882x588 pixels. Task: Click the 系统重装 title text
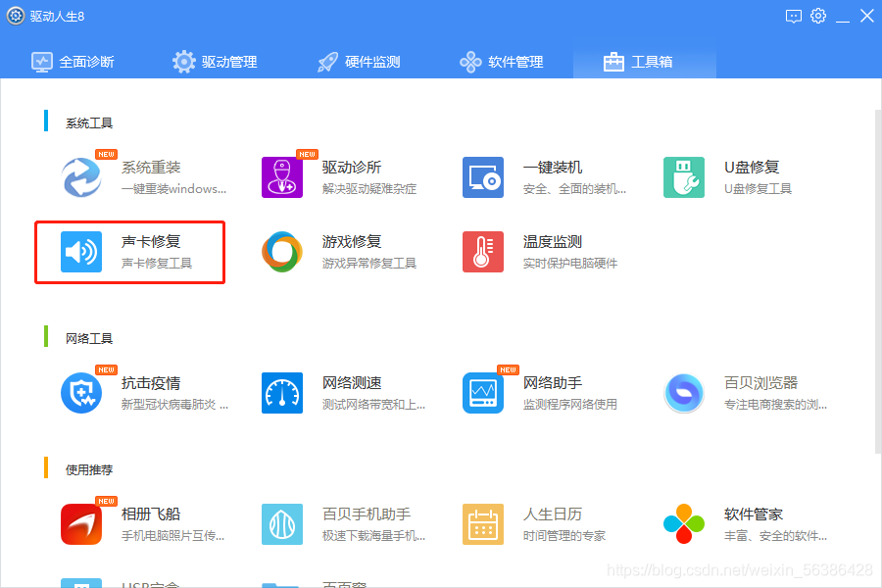tap(151, 168)
